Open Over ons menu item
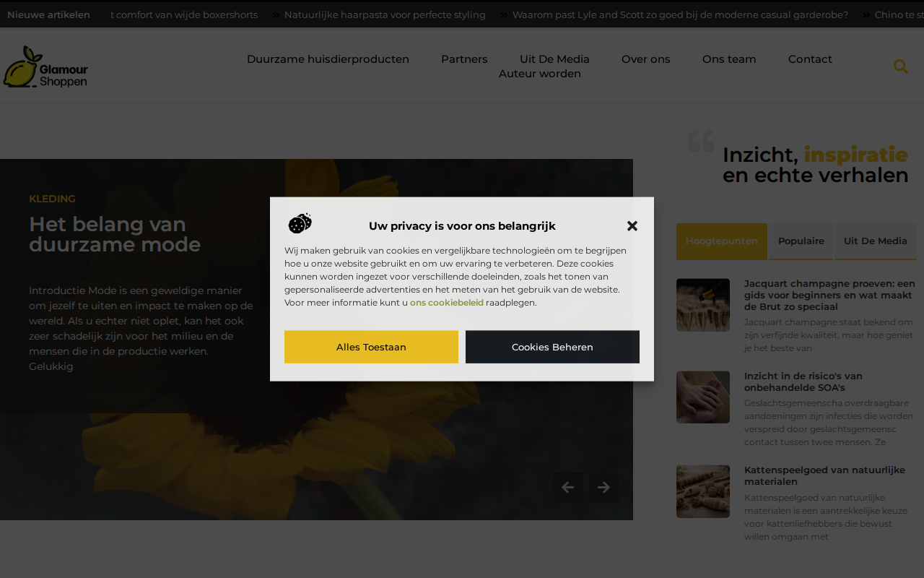The image size is (924, 578). [x=646, y=59]
